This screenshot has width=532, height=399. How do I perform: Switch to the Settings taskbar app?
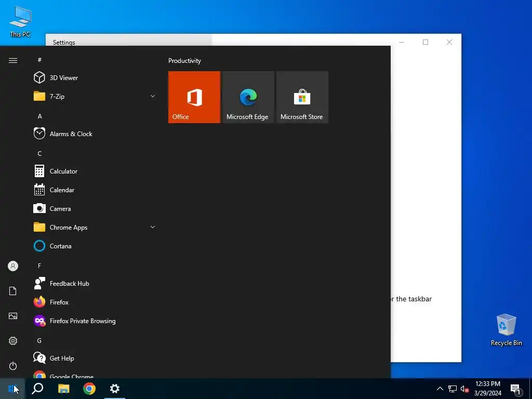115,389
